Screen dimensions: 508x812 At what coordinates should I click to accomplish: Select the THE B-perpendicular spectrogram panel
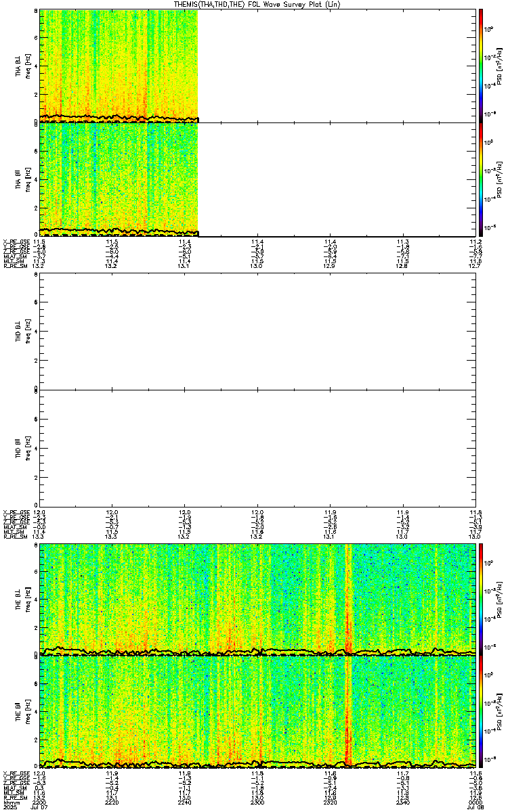[257, 599]
